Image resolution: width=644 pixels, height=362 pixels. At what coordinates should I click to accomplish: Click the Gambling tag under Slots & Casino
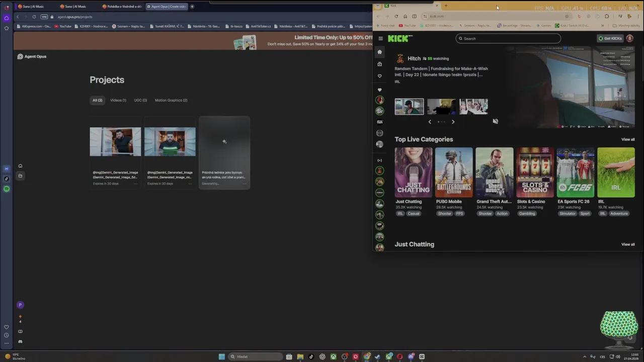coord(527,214)
